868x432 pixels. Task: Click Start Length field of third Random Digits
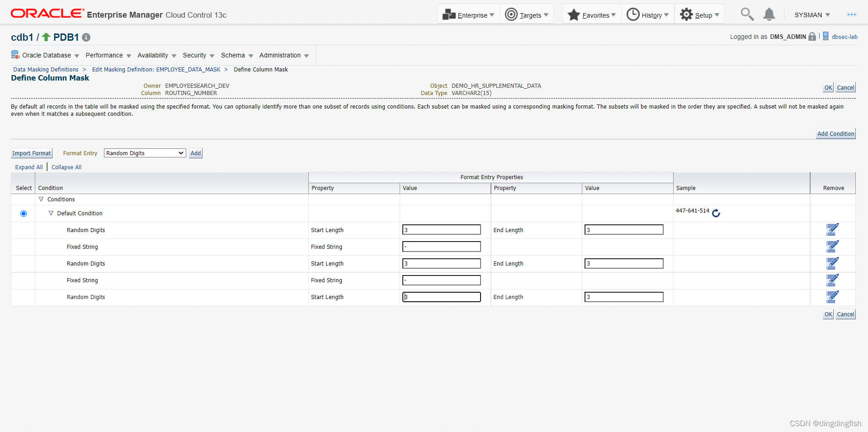point(442,297)
